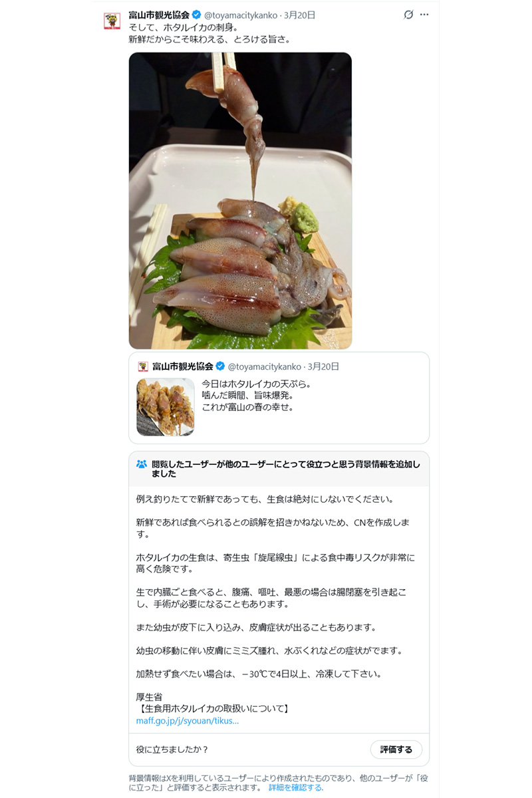Open the maff.go.jp source link
Viewport: 532px width, 798px height.
pos(188,720)
